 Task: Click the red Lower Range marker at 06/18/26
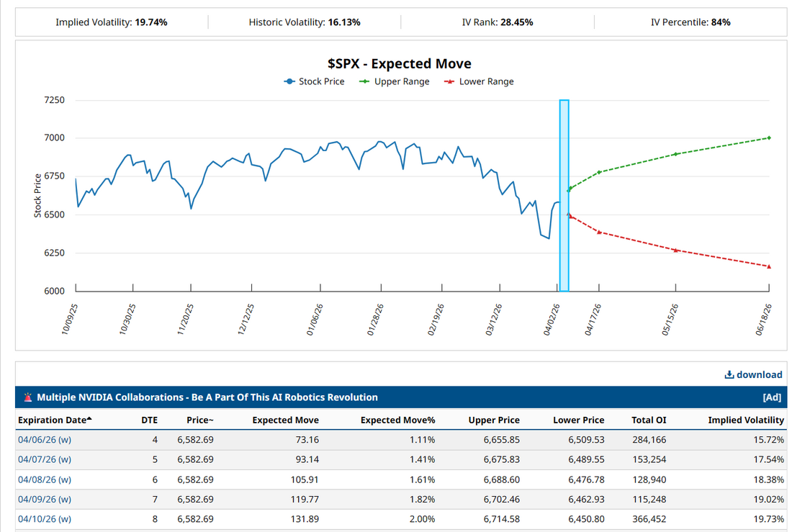(769, 266)
